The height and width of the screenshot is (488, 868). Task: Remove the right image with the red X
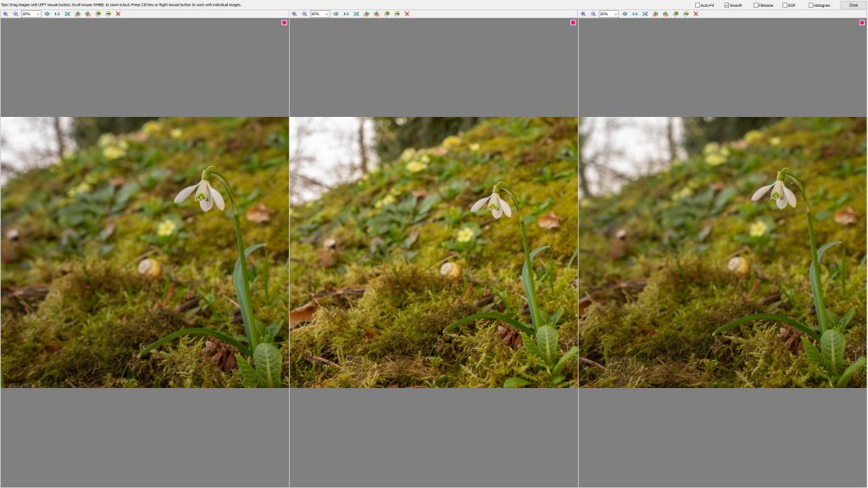(x=696, y=14)
